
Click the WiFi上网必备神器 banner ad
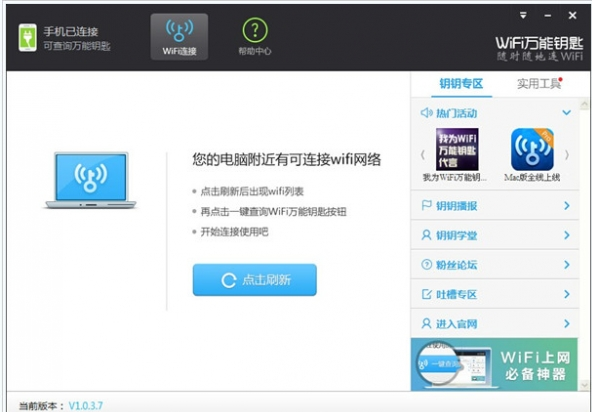click(494, 364)
